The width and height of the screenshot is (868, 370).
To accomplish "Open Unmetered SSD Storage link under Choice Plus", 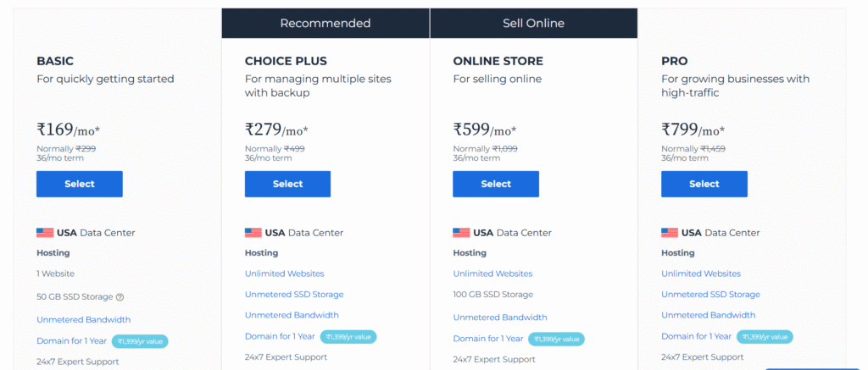I will [x=294, y=295].
